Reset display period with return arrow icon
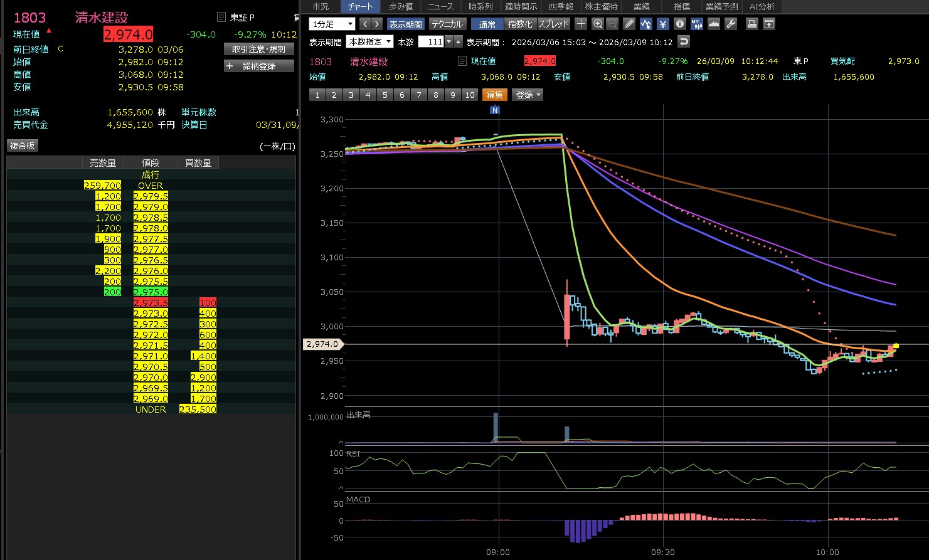 tap(684, 42)
